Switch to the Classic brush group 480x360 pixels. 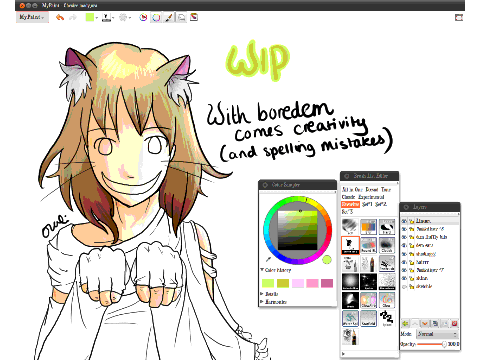coord(348,197)
